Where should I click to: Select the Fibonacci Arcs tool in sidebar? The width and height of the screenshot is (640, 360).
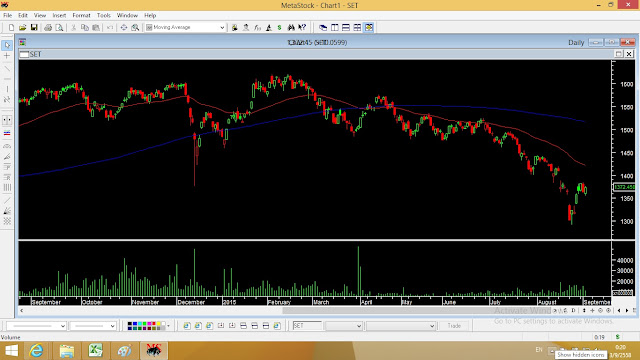tap(7, 146)
